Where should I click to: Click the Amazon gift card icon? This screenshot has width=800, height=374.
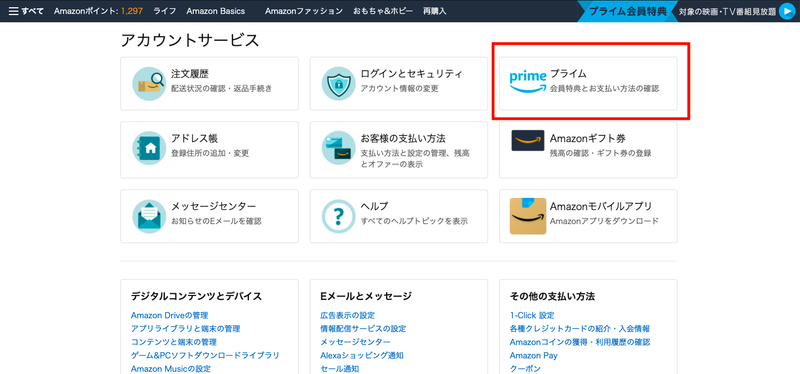[x=528, y=141]
